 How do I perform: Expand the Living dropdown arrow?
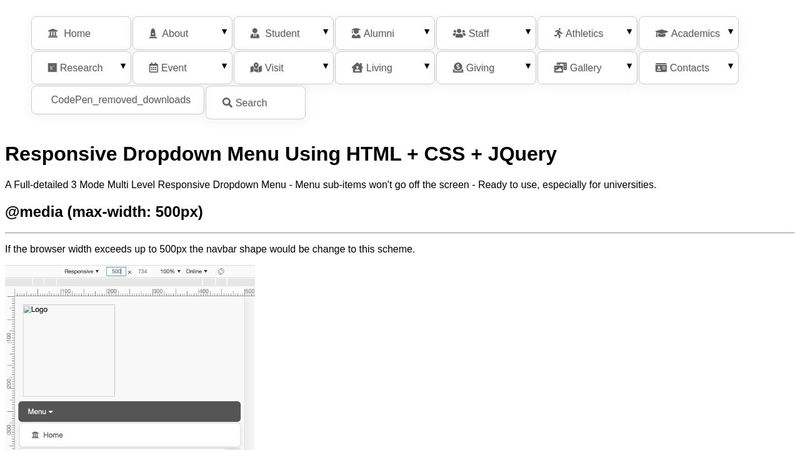427,66
